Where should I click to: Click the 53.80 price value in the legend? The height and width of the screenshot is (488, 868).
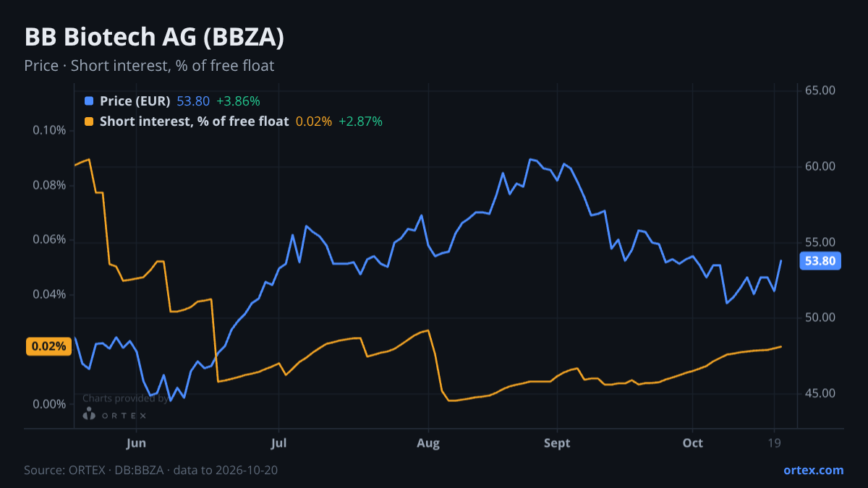pos(193,101)
